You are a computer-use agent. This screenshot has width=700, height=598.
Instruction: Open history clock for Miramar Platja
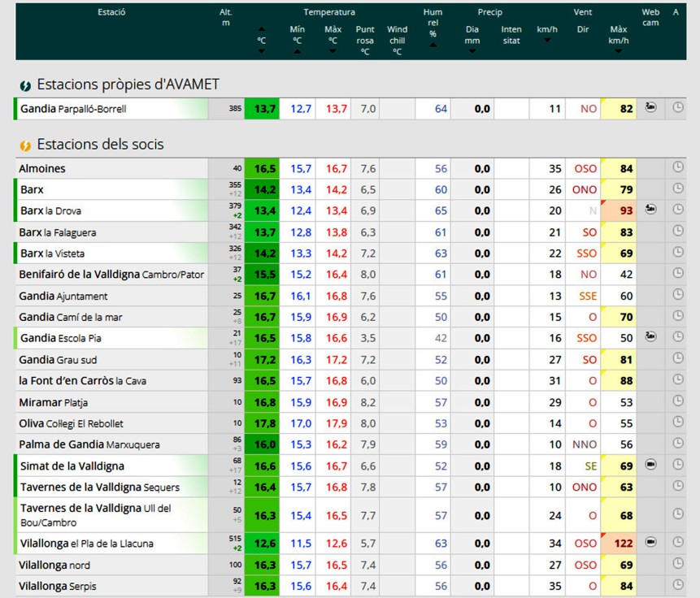(678, 401)
